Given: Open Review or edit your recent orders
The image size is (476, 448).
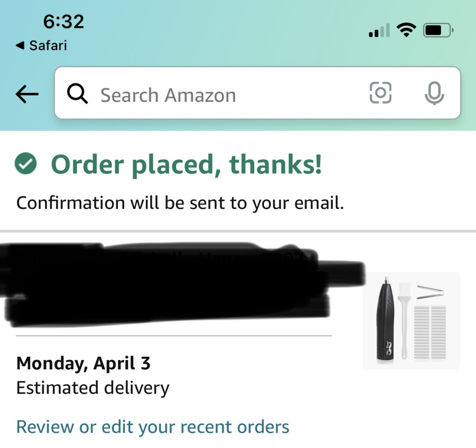Looking at the screenshot, I should pyautogui.click(x=152, y=427).
